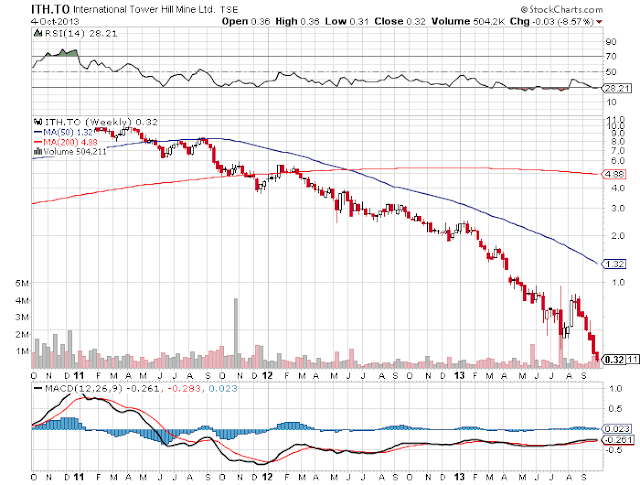Click the MACD(12,26,9) indicator label
Screen dimensions: 640x485
[83, 388]
